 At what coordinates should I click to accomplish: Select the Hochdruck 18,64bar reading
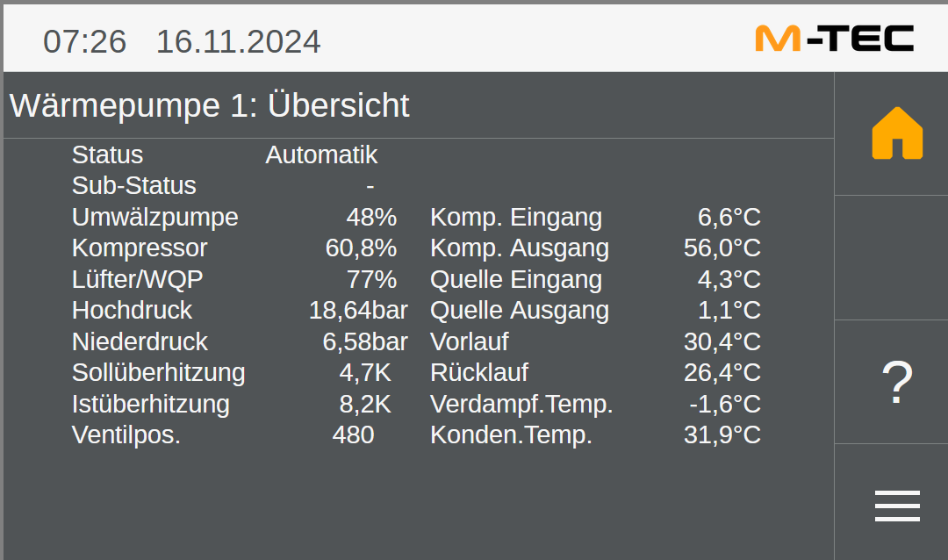(x=358, y=311)
